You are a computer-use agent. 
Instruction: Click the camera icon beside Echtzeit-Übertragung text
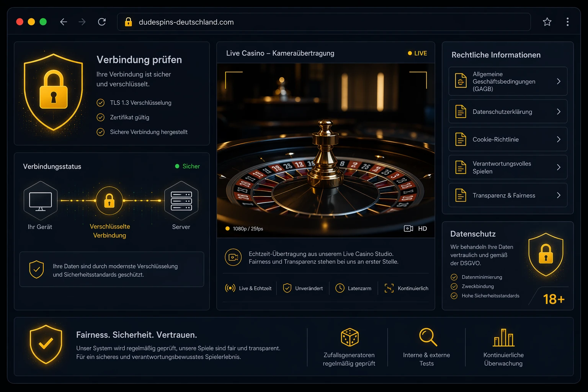(x=233, y=257)
